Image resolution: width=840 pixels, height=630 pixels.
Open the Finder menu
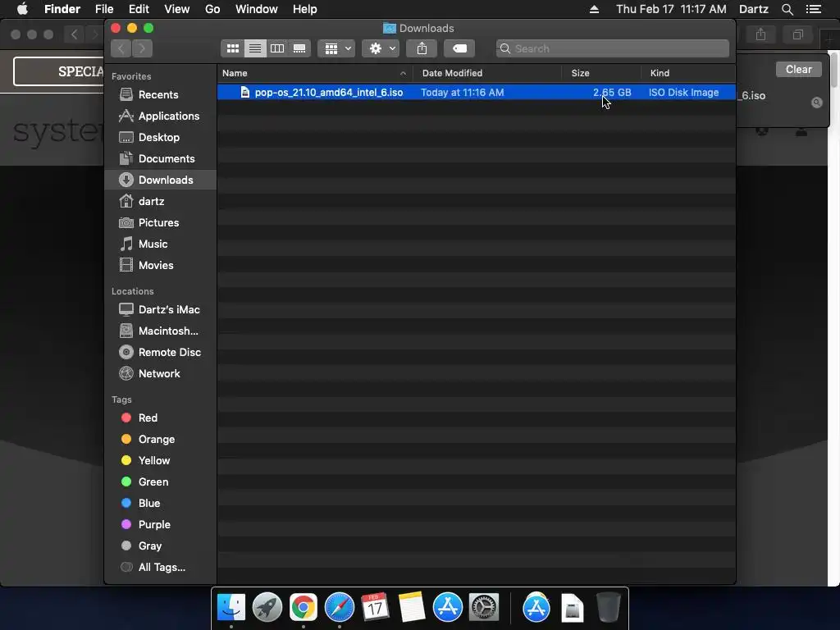coord(62,9)
